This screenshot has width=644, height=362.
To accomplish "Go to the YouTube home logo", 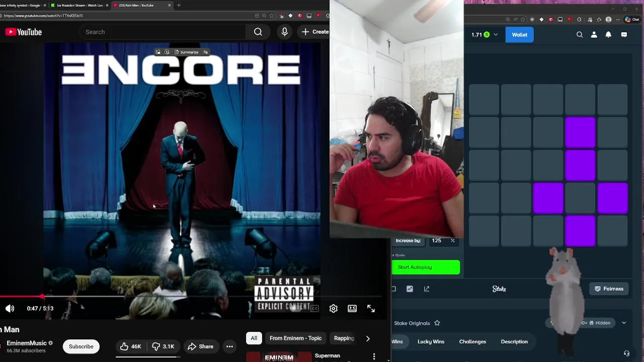I will click(24, 32).
